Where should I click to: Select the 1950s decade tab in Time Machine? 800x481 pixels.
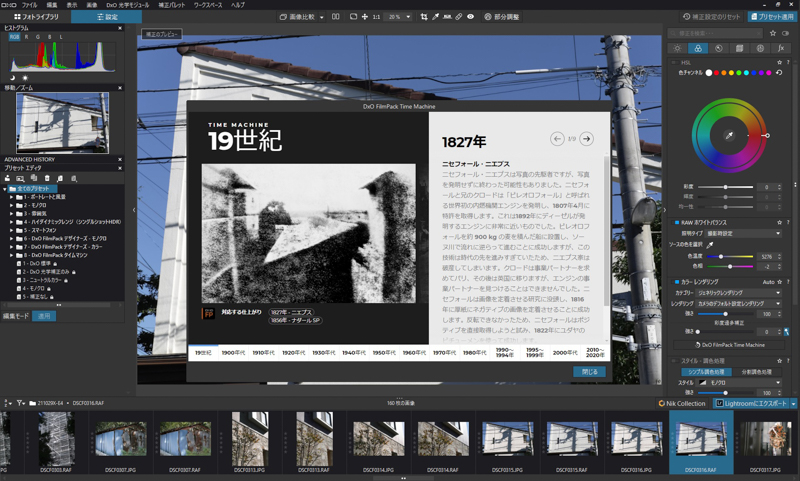click(x=384, y=352)
